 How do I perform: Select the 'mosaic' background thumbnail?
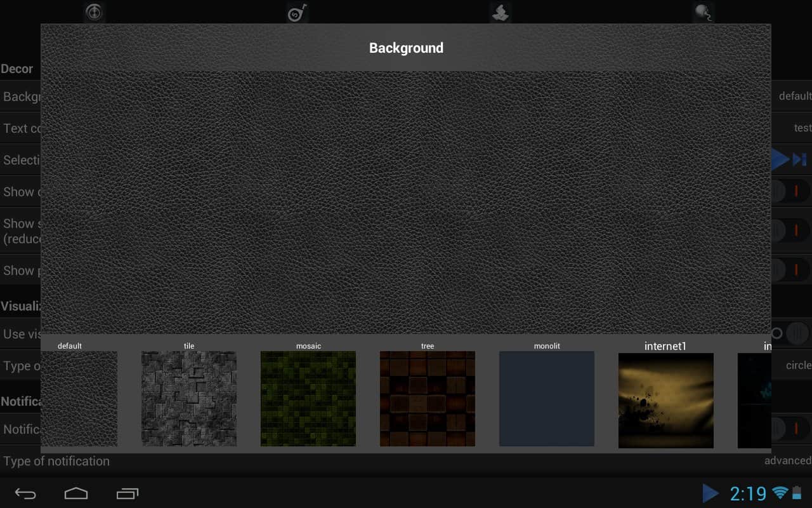coord(308,398)
